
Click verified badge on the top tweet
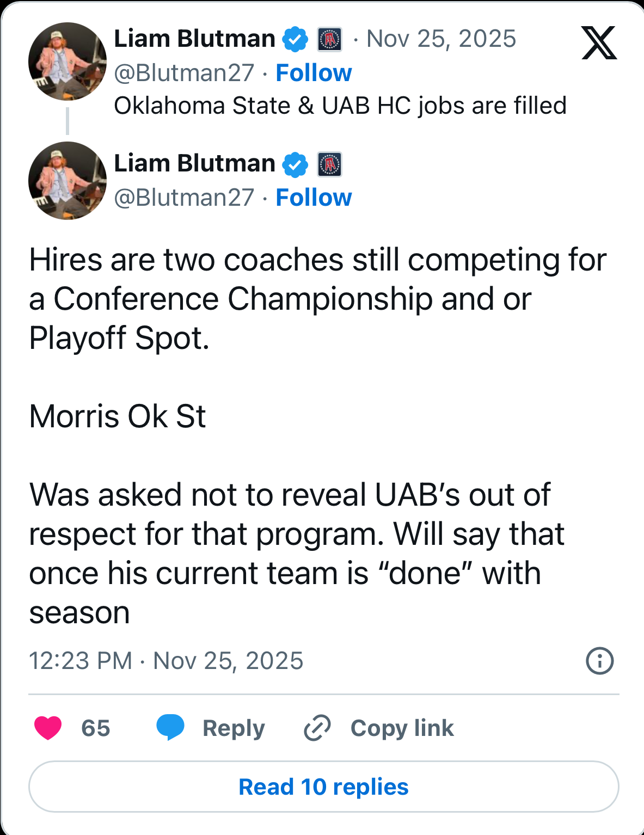295,39
